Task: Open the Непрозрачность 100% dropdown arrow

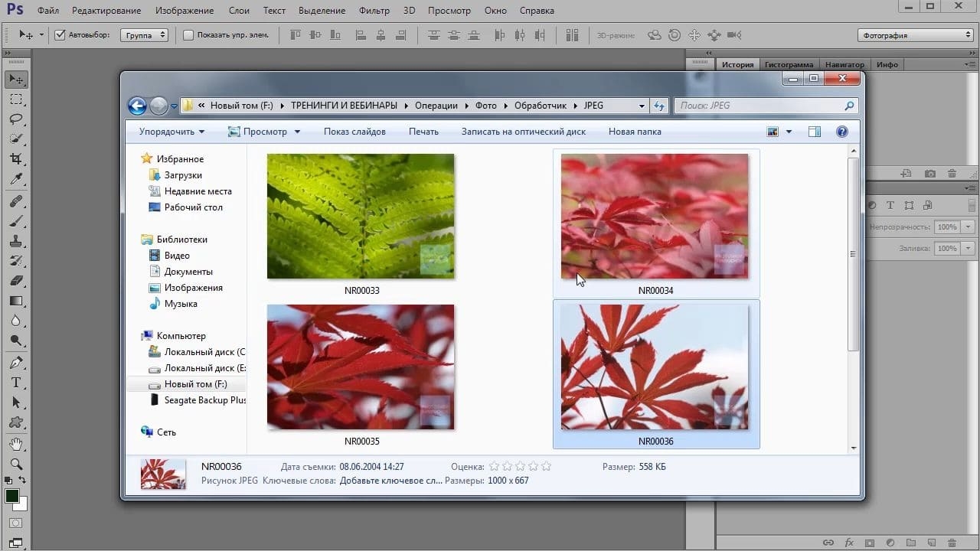Action: [969, 227]
